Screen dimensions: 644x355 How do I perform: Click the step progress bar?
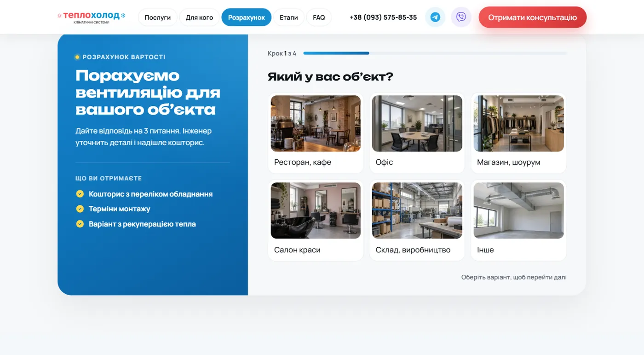point(435,53)
